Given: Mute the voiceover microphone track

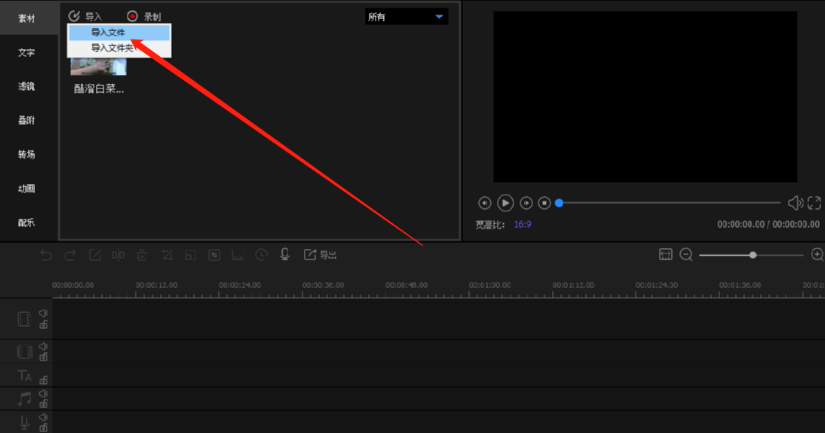Looking at the screenshot, I should click(43, 417).
